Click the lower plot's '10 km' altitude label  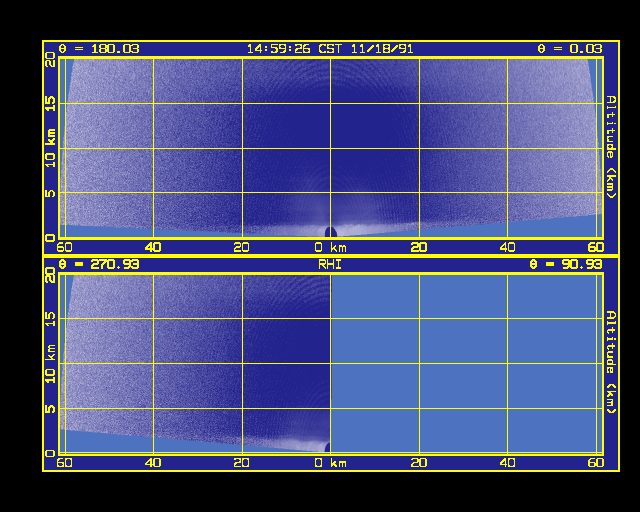(51, 364)
